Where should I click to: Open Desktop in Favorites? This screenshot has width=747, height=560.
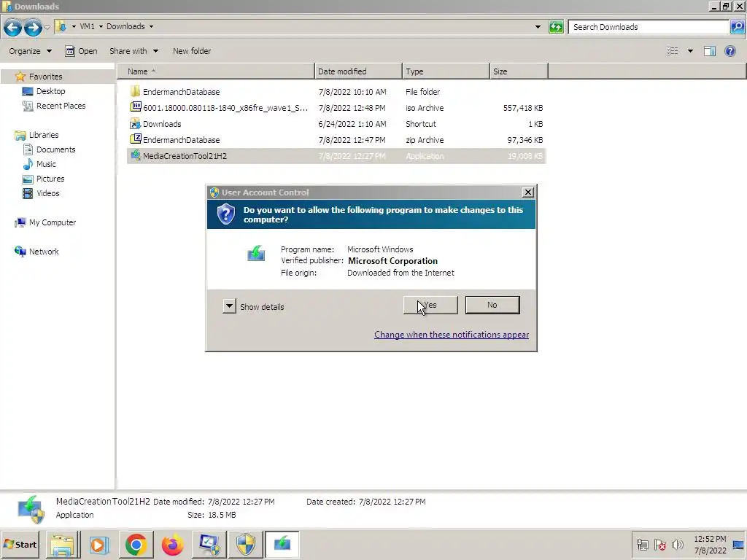tap(50, 91)
